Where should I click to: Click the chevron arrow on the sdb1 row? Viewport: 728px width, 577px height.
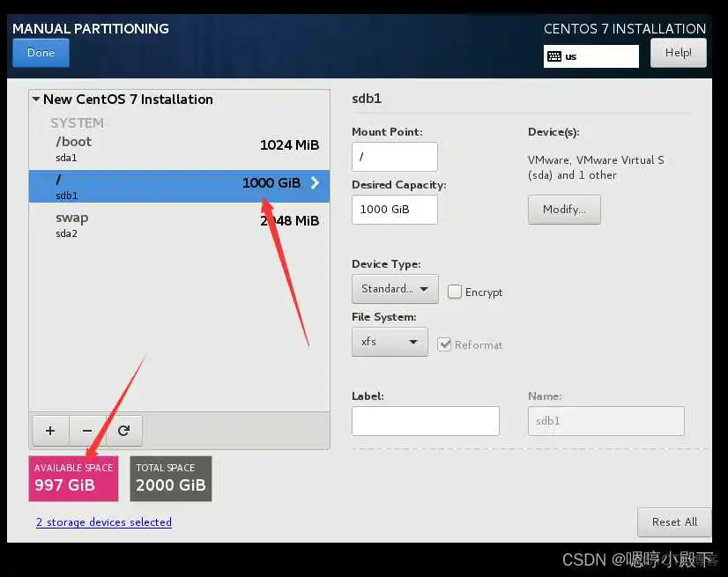click(x=315, y=182)
